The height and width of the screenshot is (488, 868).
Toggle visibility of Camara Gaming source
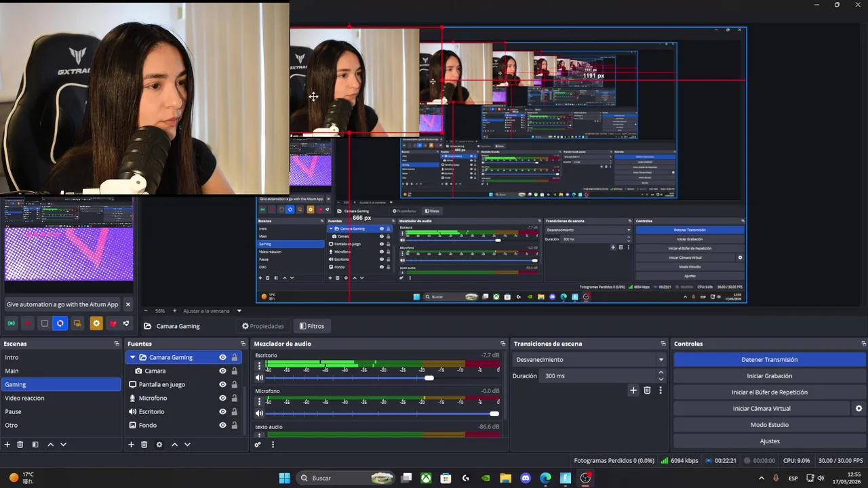[x=222, y=357]
